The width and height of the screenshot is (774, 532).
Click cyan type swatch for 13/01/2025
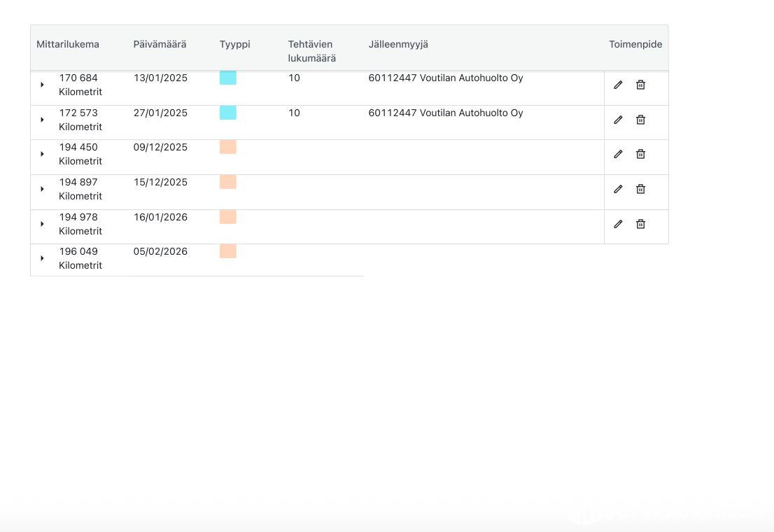228,78
